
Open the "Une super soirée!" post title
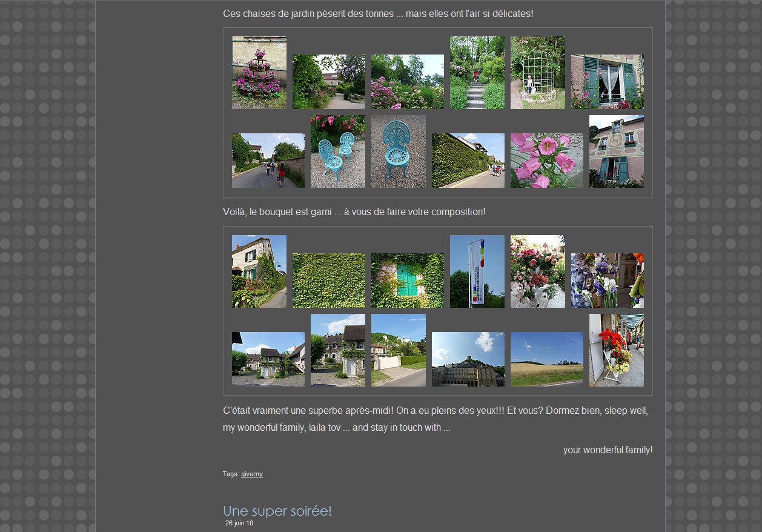277,511
